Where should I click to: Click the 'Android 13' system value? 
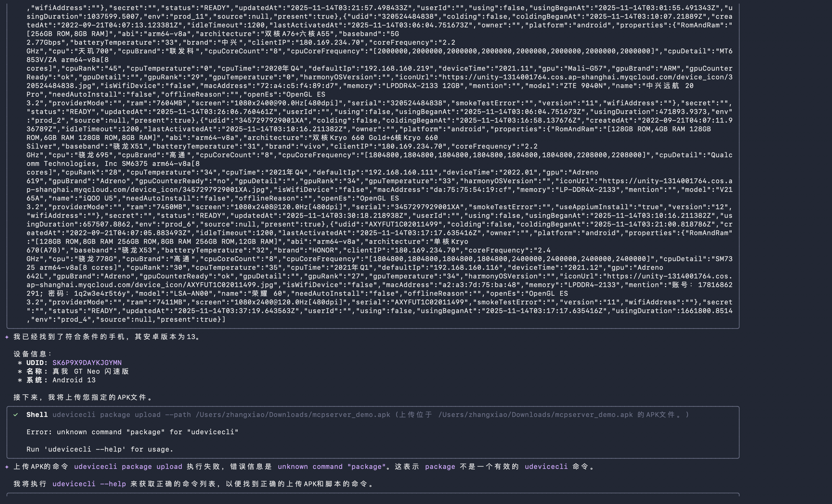(x=74, y=380)
